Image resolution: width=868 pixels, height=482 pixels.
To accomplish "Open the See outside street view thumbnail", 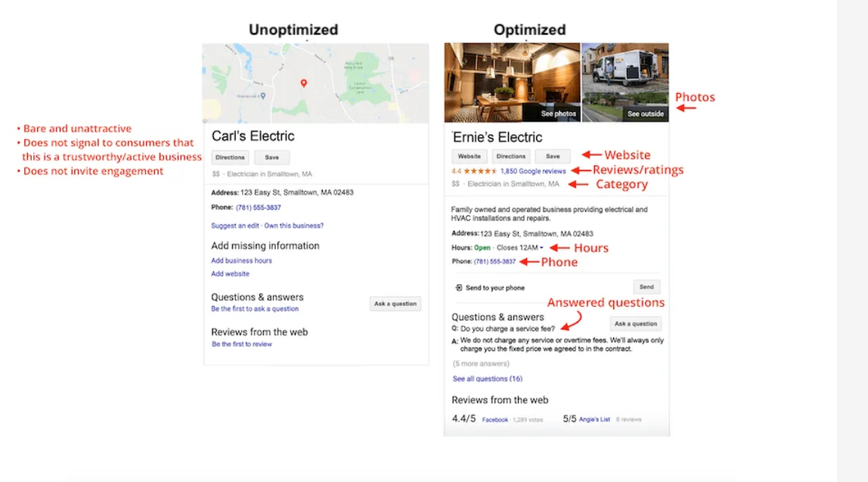I will [625, 82].
